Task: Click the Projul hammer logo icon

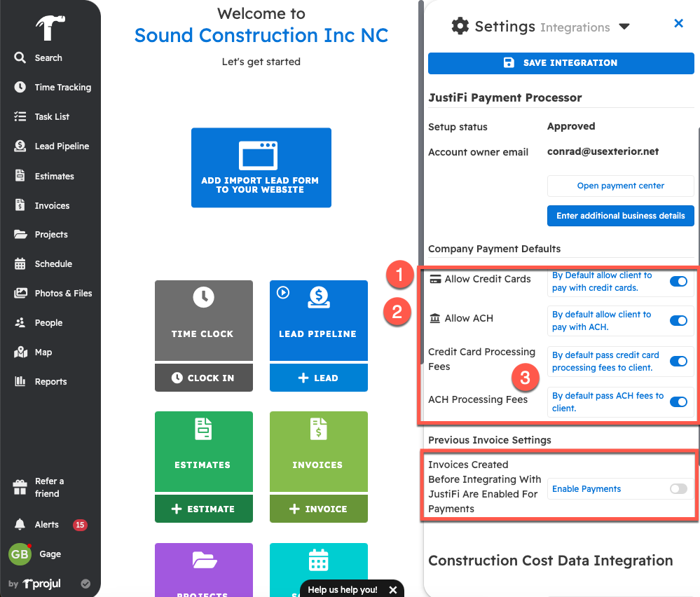Action: 50,29
